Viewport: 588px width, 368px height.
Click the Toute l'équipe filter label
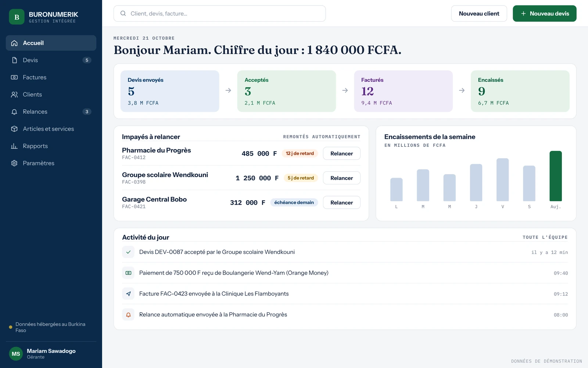[545, 237]
